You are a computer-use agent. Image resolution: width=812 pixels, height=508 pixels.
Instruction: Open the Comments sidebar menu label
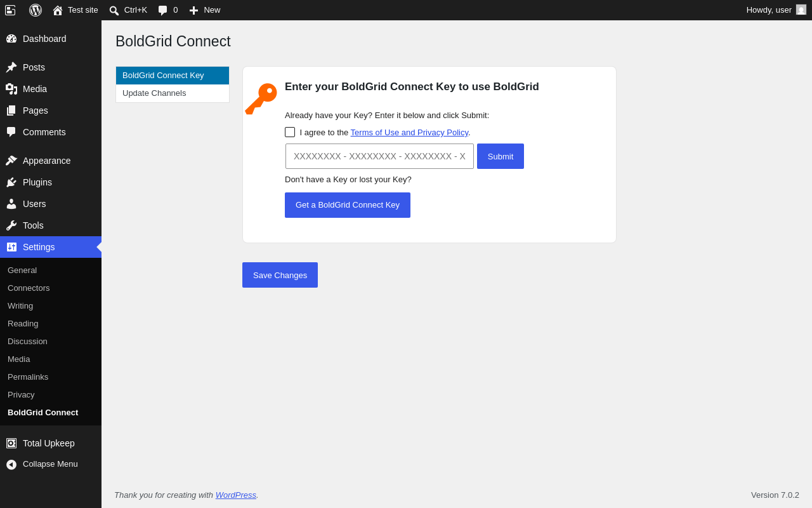[44, 132]
